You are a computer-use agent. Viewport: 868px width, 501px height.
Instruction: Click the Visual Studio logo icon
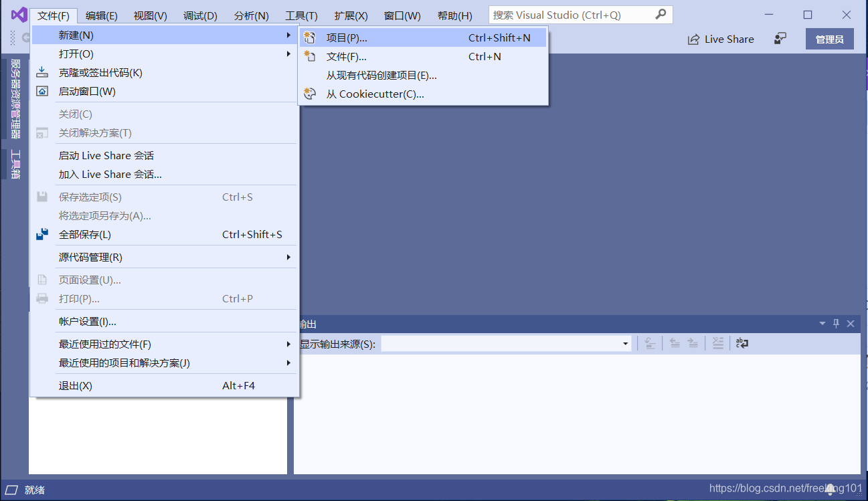[18, 15]
